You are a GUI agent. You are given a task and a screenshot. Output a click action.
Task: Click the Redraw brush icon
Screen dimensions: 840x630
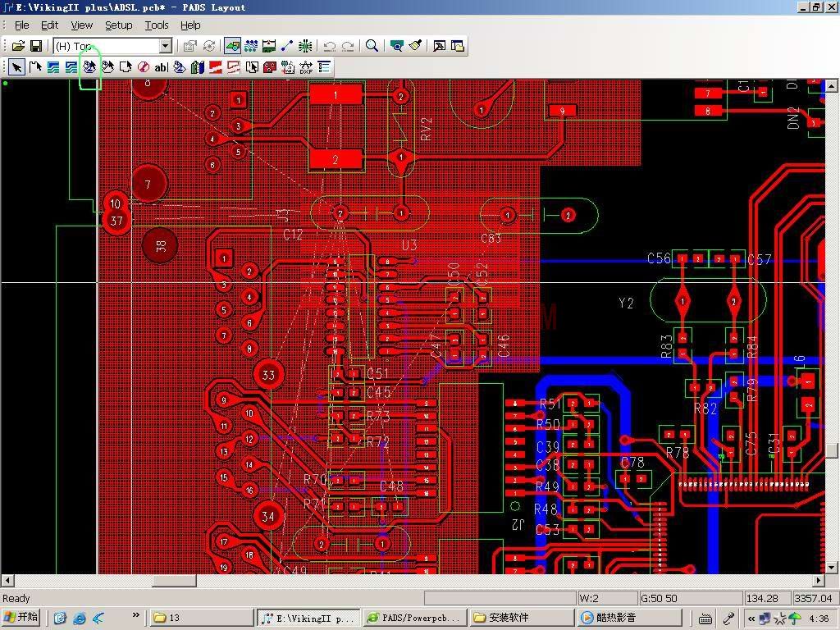416,46
